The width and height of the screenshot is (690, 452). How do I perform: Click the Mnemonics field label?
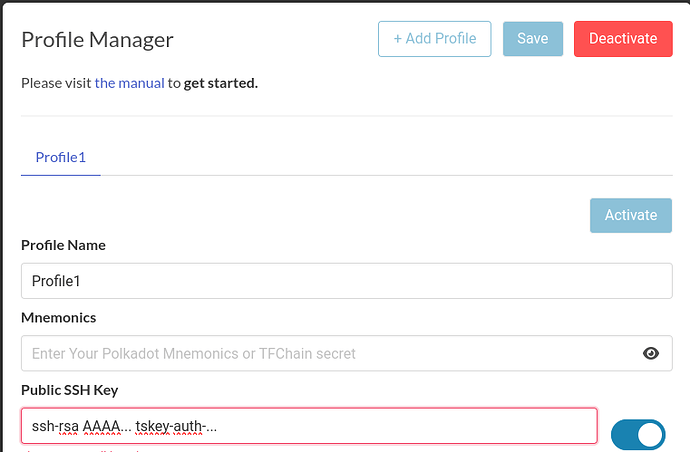coord(59,318)
